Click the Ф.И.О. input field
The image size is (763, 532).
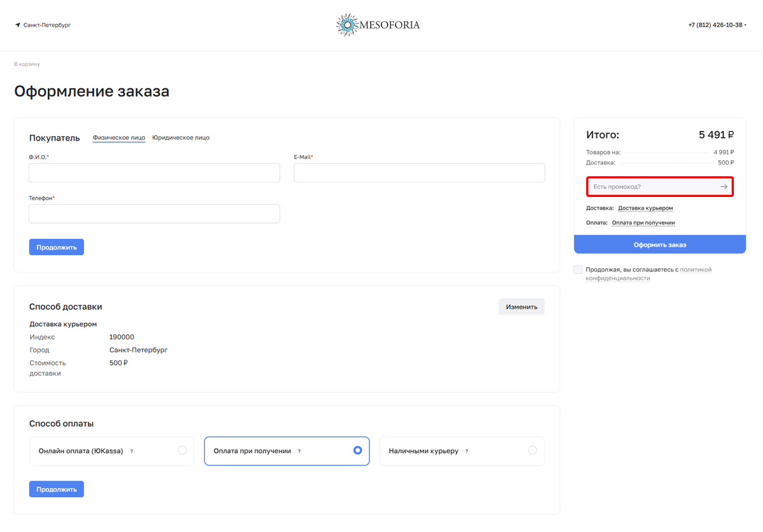tap(155, 173)
